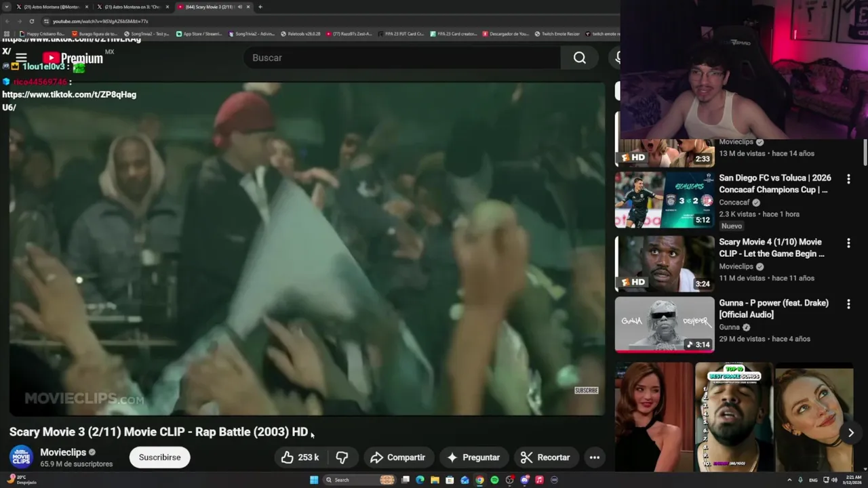Open options for San Diego FC video
The image size is (868, 488).
[x=848, y=179]
